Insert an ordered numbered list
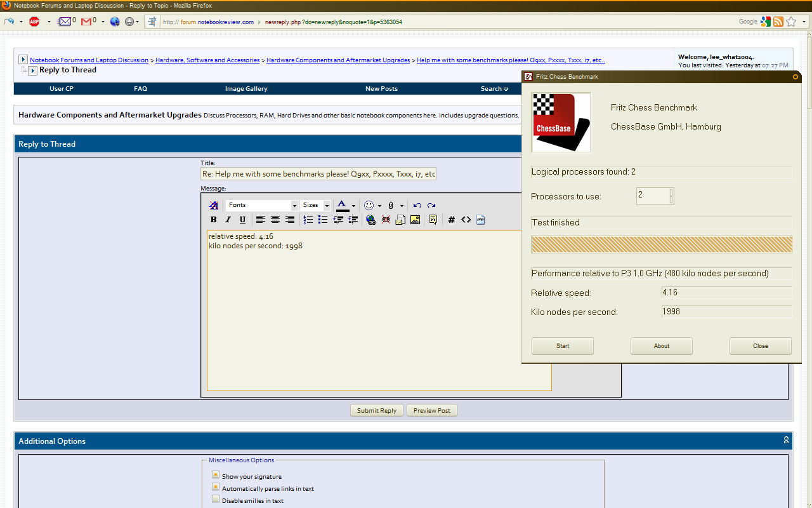The height and width of the screenshot is (508, 812). click(x=308, y=220)
